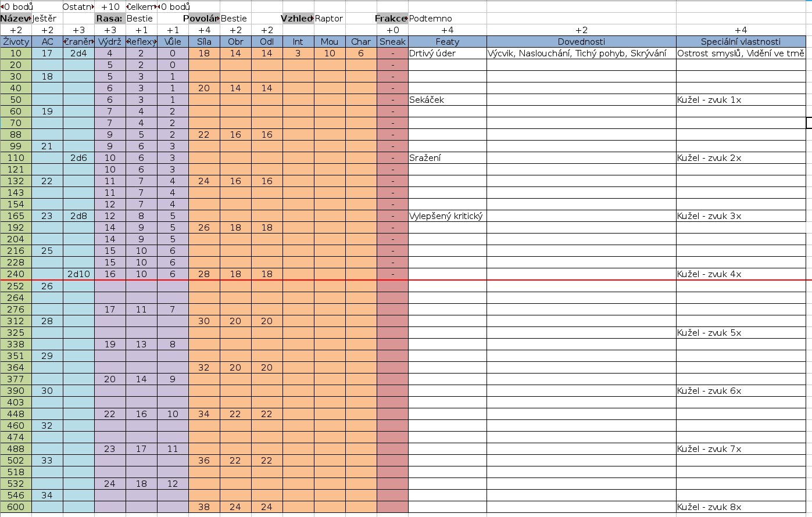Click the "Dovednosti" header cell

click(x=581, y=42)
